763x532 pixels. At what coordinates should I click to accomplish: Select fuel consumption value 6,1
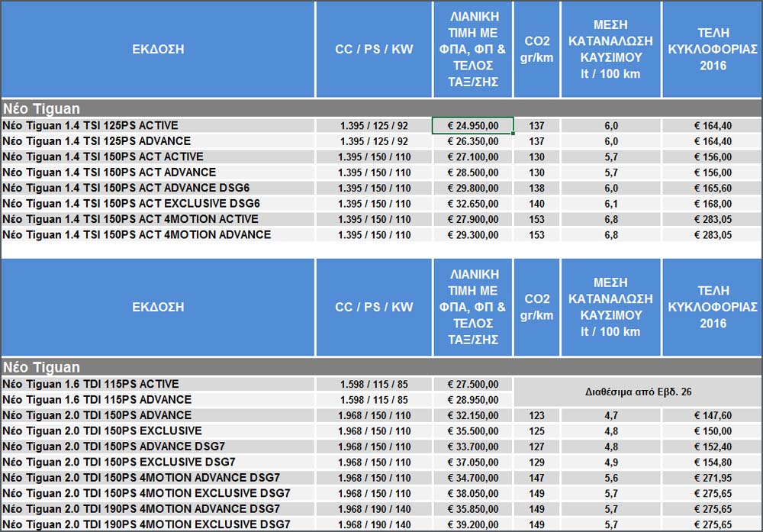pyautogui.click(x=610, y=204)
